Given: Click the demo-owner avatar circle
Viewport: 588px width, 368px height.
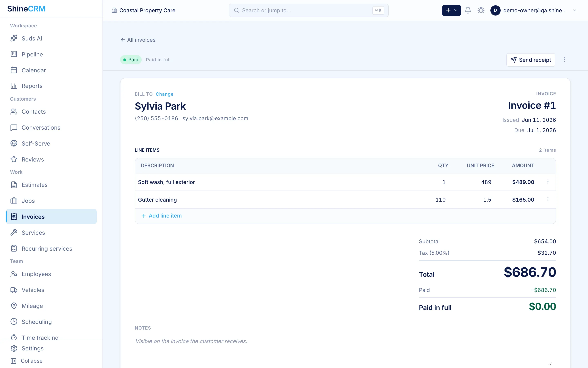Looking at the screenshot, I should coord(495,10).
